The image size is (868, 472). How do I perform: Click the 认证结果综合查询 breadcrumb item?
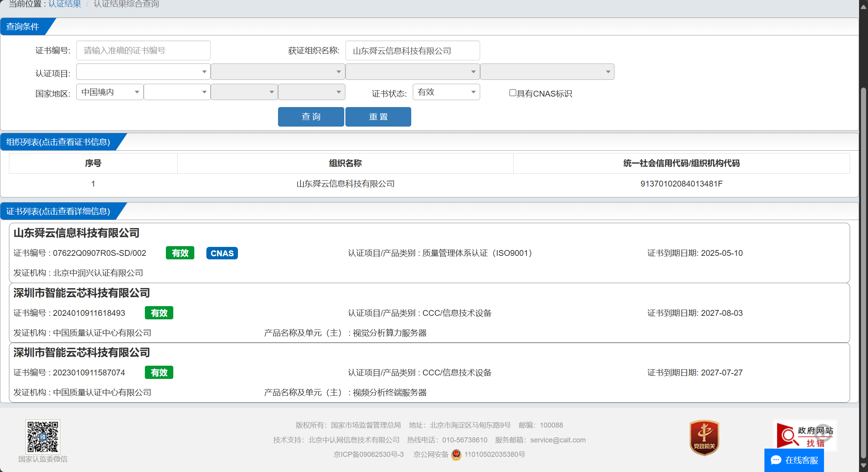click(126, 4)
